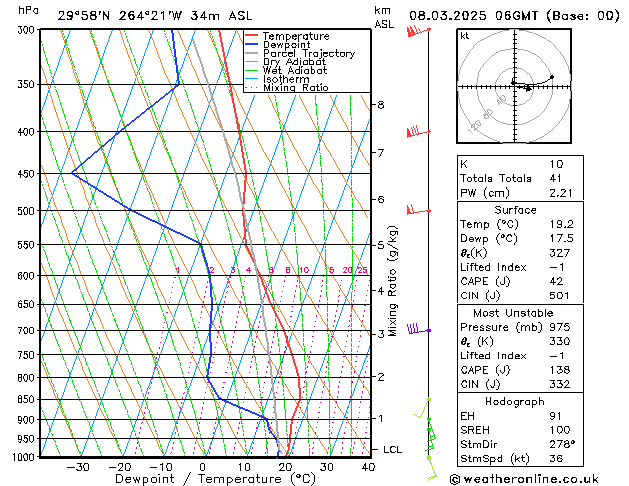Click the hodograph curve end dot

552,77
